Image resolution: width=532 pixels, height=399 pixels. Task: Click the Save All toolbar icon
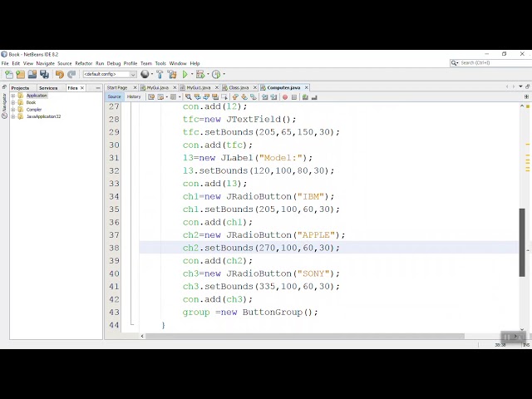pyautogui.click(x=44, y=74)
